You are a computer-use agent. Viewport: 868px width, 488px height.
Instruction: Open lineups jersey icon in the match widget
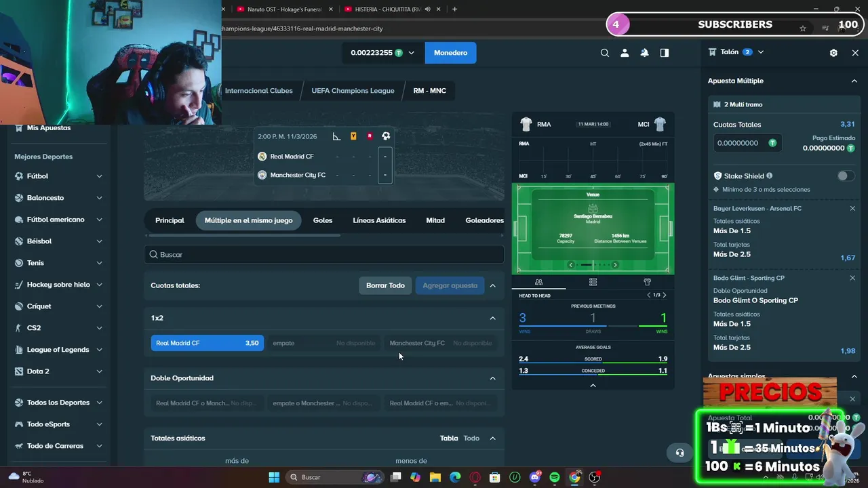pyautogui.click(x=647, y=282)
